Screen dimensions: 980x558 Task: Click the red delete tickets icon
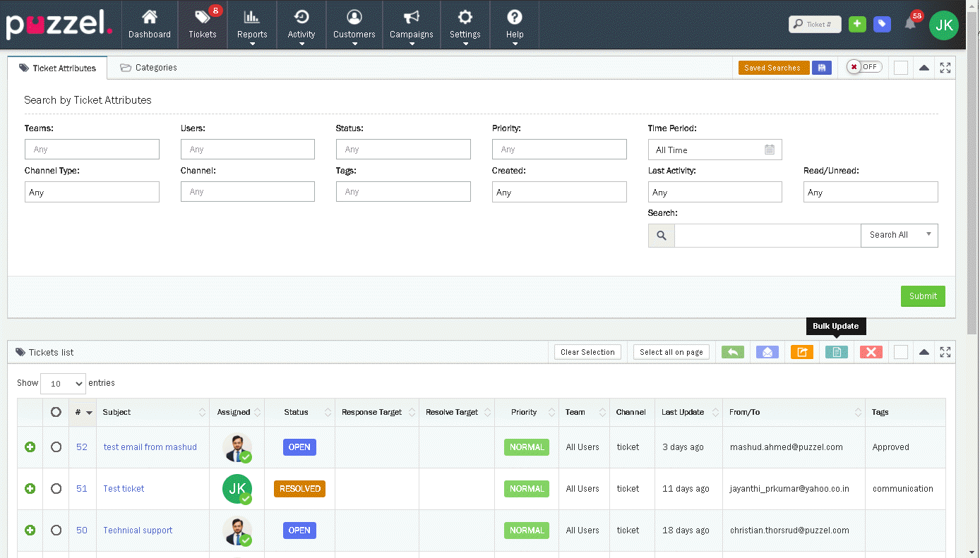coord(871,352)
